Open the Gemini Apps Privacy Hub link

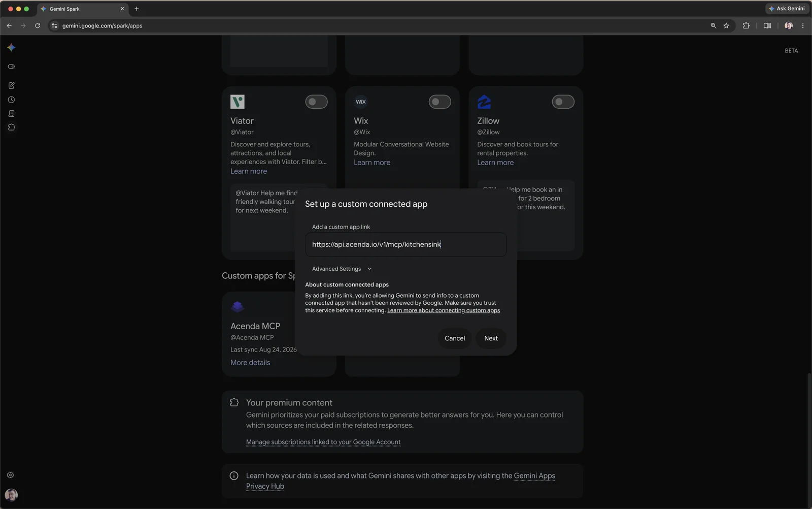pos(400,481)
